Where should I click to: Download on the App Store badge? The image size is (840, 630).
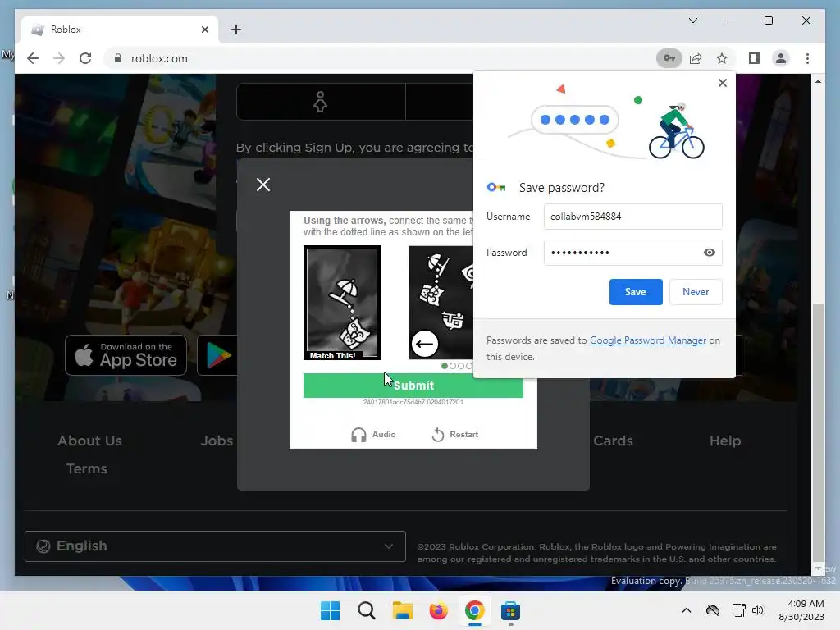pos(126,355)
